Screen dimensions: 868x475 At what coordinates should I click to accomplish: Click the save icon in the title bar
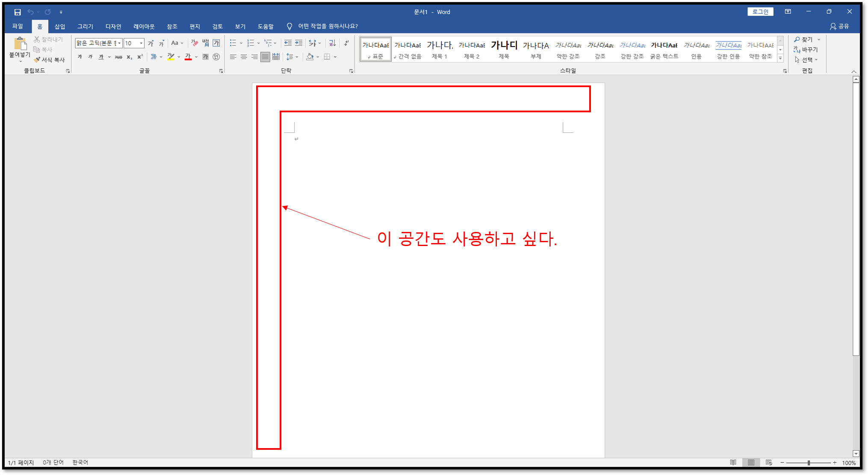click(x=18, y=12)
